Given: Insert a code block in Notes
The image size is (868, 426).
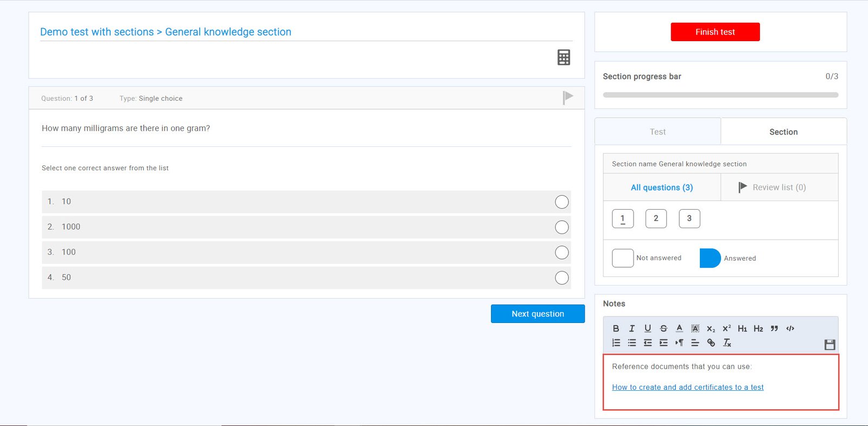Looking at the screenshot, I should point(790,328).
